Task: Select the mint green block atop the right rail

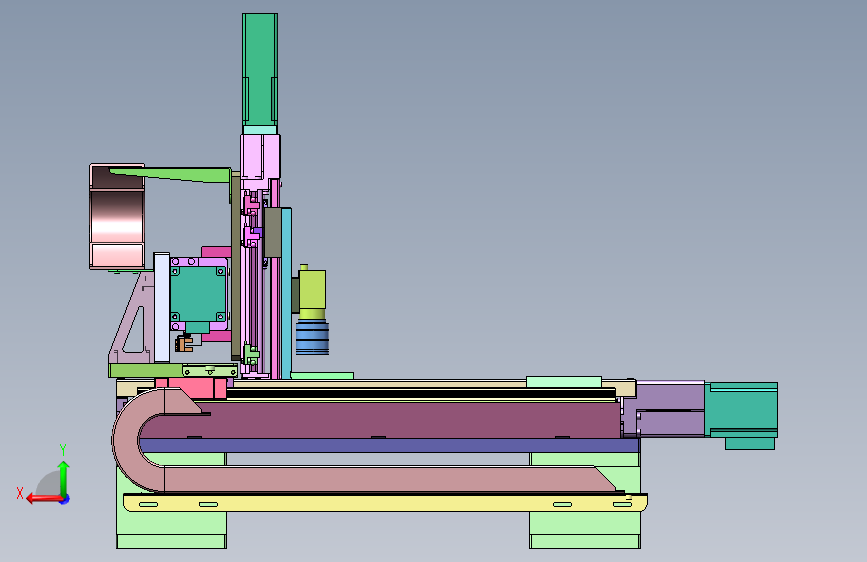Action: coord(563,382)
